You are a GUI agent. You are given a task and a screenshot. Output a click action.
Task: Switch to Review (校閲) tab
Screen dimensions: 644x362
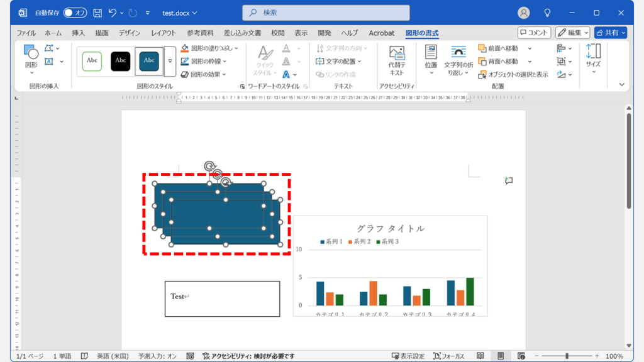click(x=277, y=33)
